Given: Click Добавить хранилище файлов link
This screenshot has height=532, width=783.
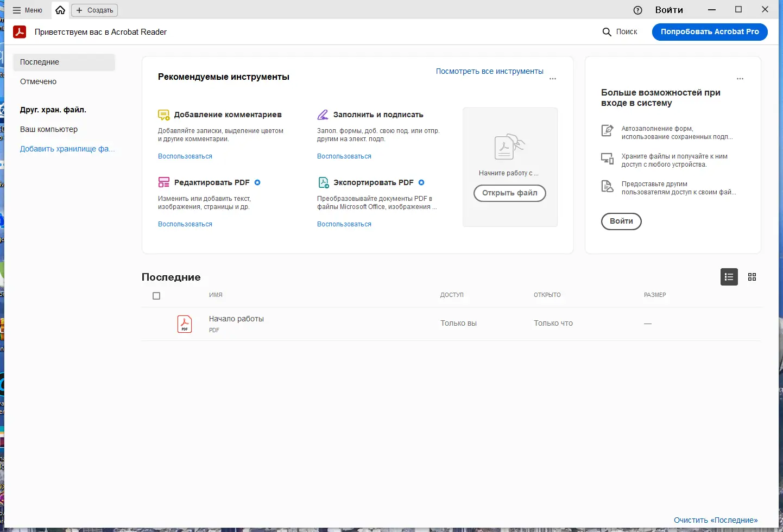Looking at the screenshot, I should (x=67, y=149).
